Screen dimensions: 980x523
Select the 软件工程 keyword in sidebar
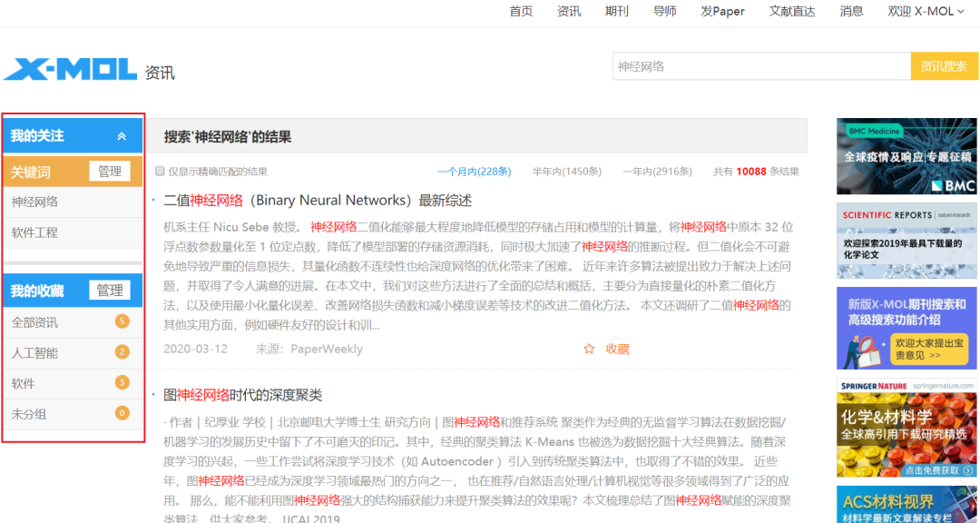(x=34, y=232)
